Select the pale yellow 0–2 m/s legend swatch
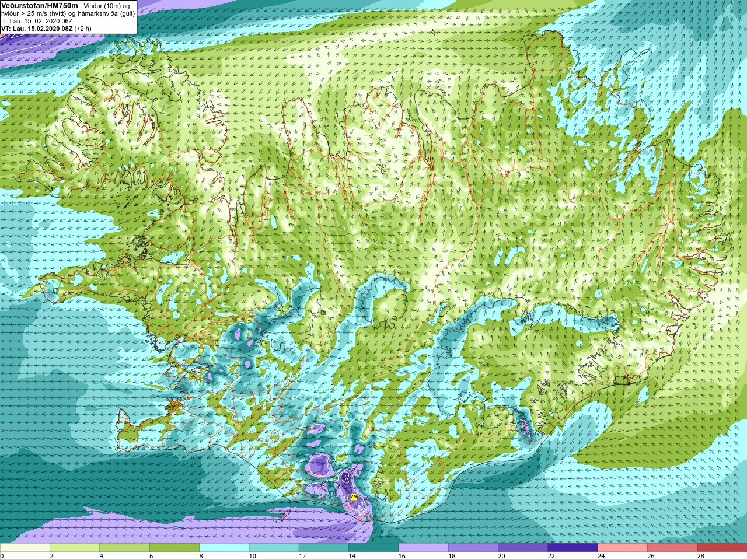The image size is (747, 560). click(x=25, y=548)
